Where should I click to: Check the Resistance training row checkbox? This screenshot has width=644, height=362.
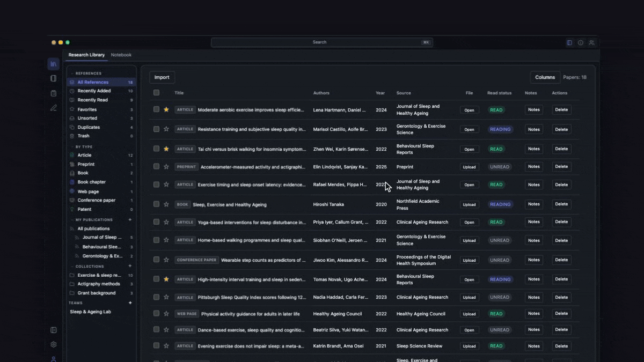pyautogui.click(x=156, y=129)
